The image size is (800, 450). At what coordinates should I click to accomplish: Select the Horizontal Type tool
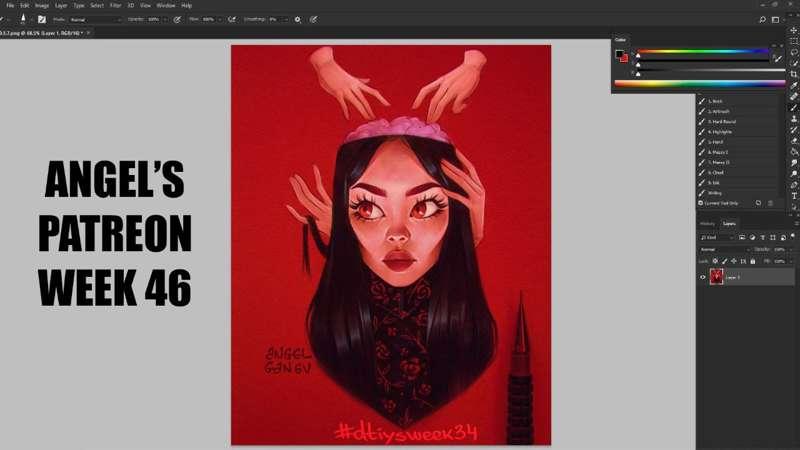pos(793,196)
